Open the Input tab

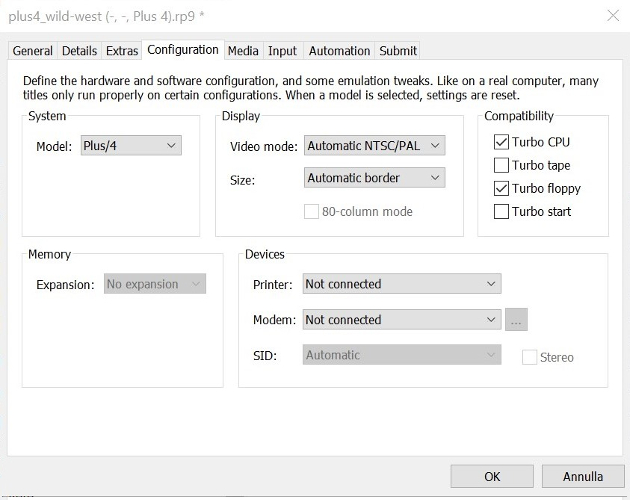coord(282,51)
